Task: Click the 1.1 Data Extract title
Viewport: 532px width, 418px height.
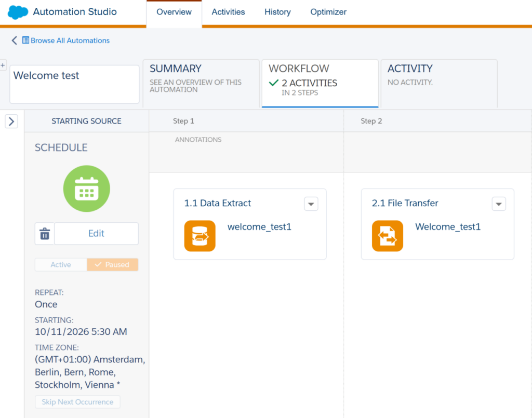Action: [x=218, y=203]
